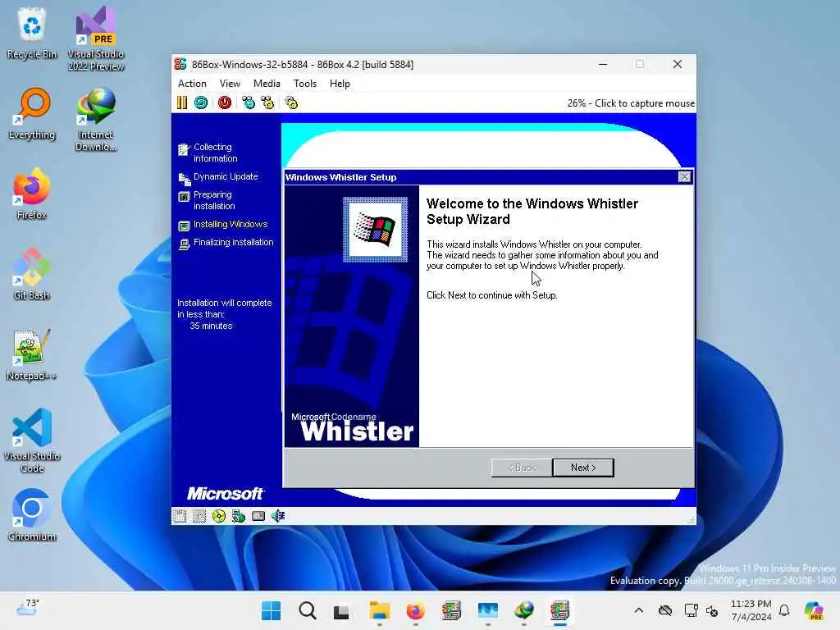Image resolution: width=840 pixels, height=630 pixels.
Task: Open taskbar Search magnifier
Action: tap(308, 610)
